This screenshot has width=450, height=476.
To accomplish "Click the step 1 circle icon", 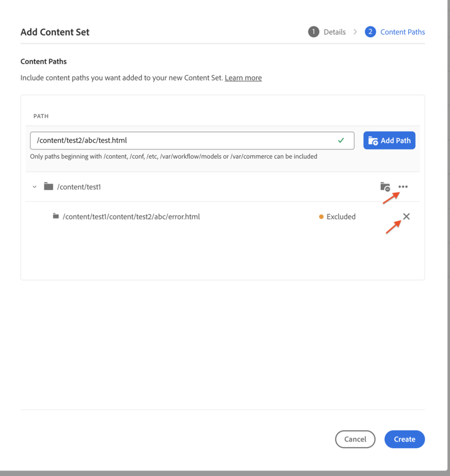I will coord(313,32).
